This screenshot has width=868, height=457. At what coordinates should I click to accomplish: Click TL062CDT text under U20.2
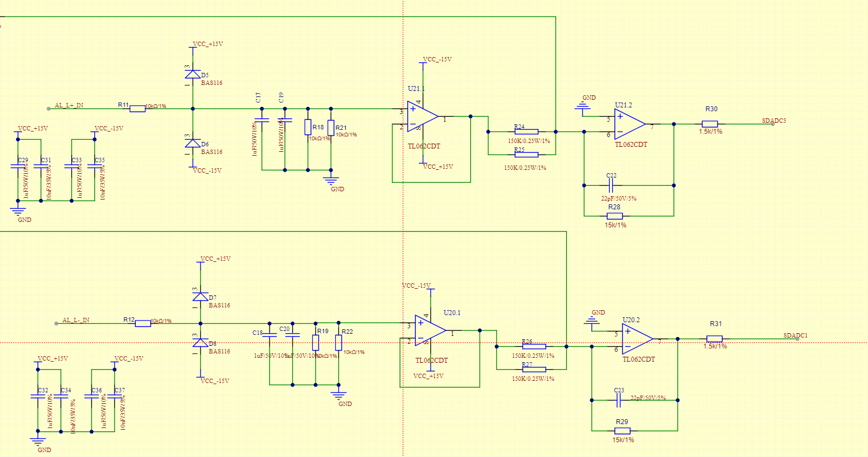click(x=638, y=359)
